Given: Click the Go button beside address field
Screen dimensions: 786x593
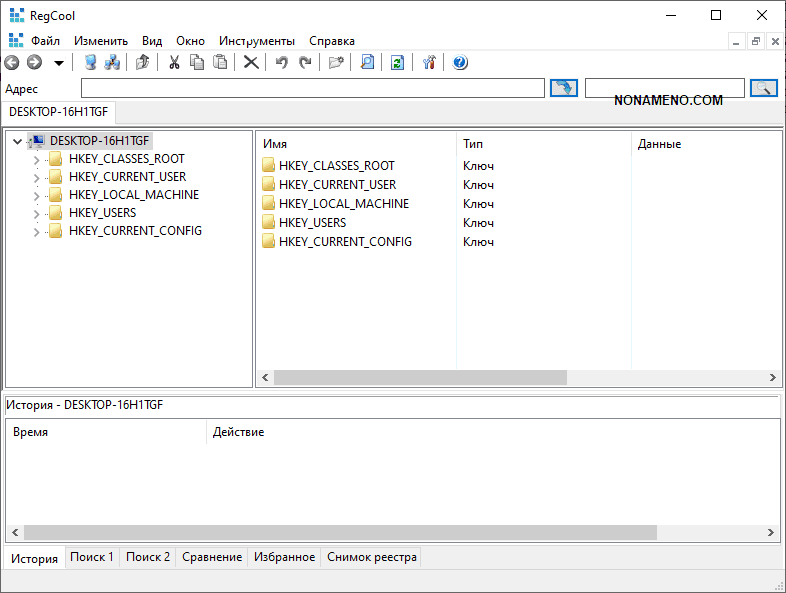Looking at the screenshot, I should tap(564, 88).
